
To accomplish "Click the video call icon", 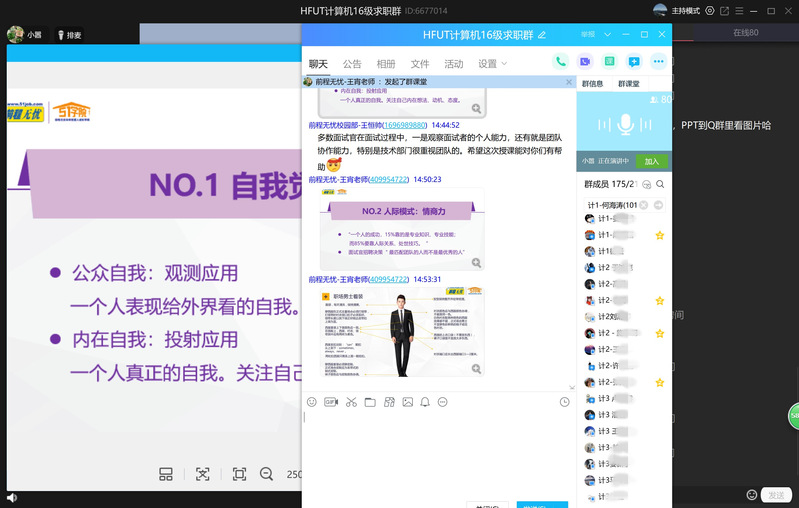I will coord(585,62).
